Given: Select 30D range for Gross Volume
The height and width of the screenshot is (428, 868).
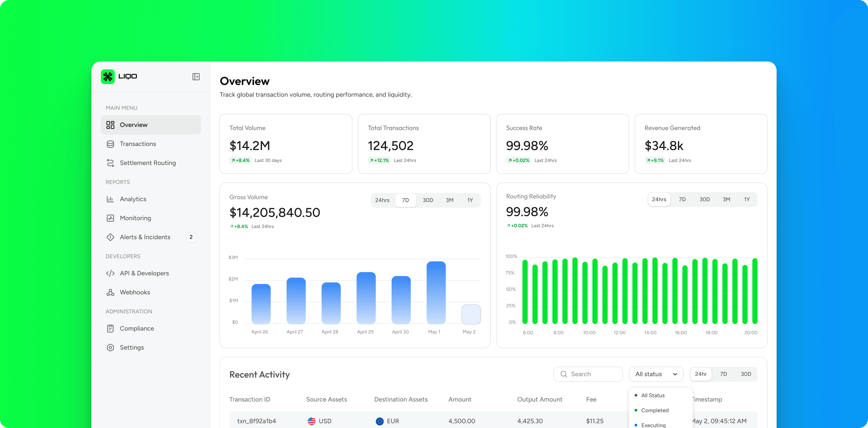Looking at the screenshot, I should [x=428, y=200].
